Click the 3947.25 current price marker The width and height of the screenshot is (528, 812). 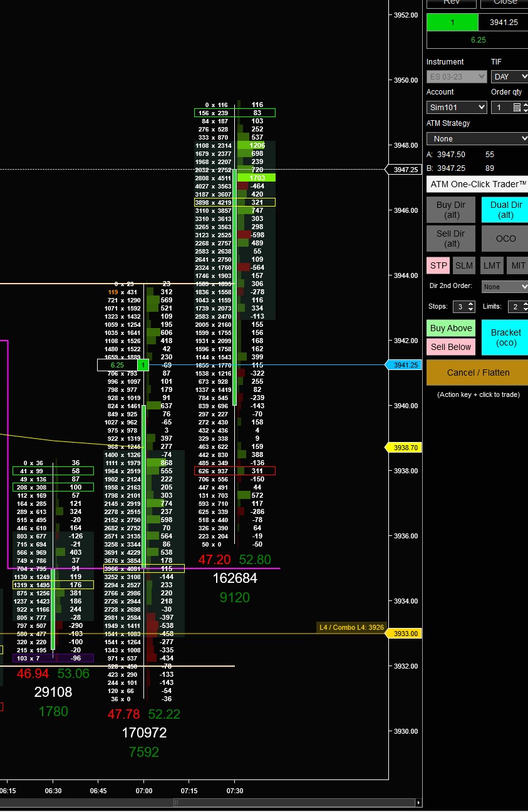(404, 170)
